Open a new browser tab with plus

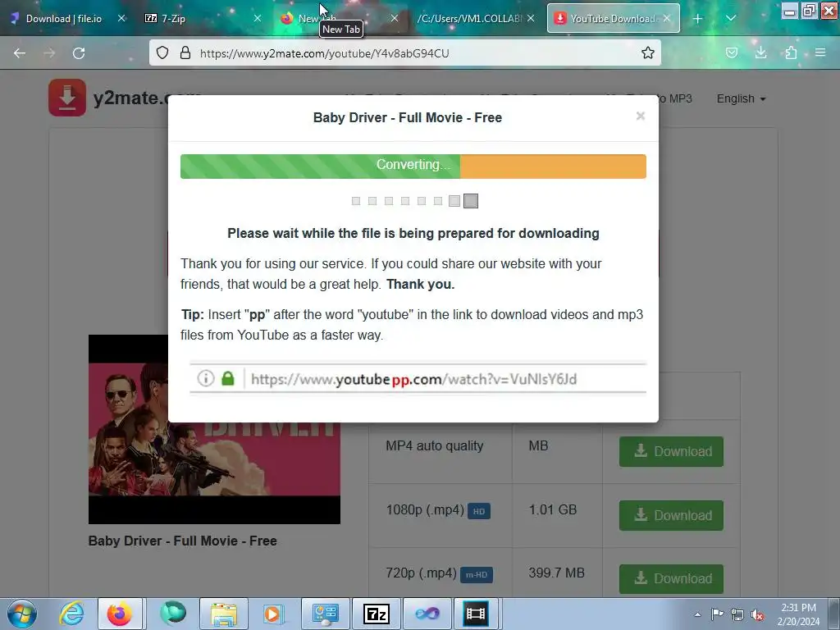[697, 19]
